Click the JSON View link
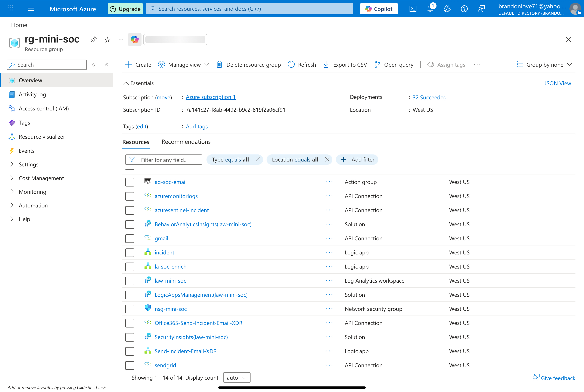 coord(557,83)
